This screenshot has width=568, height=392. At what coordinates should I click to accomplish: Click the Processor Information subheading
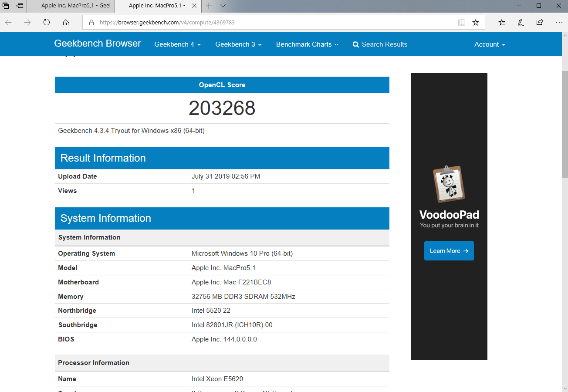point(94,363)
